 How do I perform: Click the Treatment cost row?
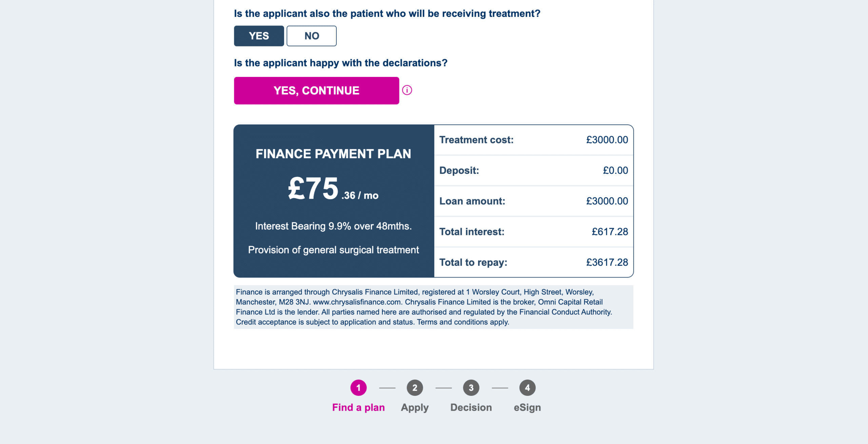pos(533,140)
